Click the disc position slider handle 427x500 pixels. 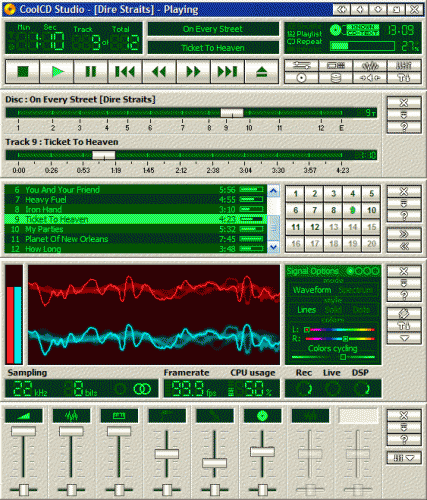(x=232, y=113)
